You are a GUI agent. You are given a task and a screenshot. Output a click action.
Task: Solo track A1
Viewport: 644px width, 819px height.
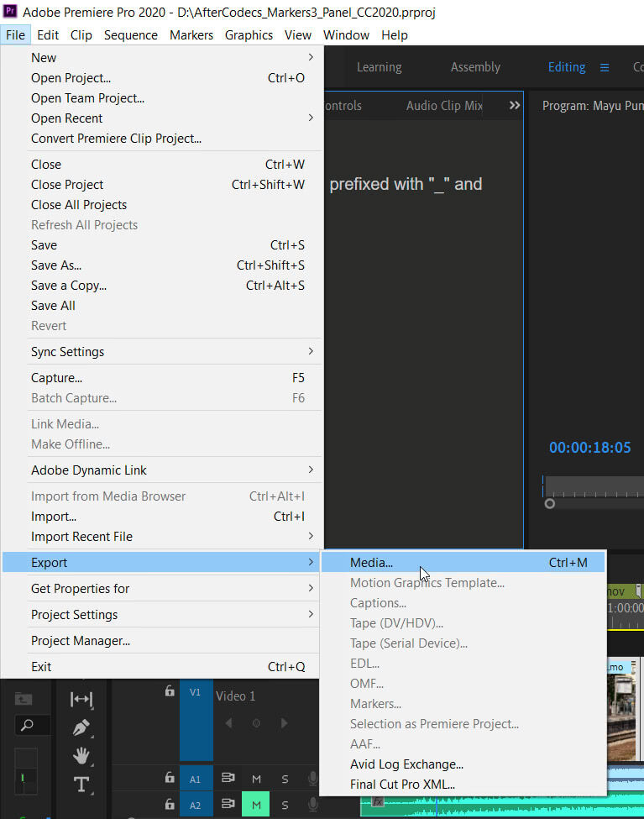(x=285, y=779)
